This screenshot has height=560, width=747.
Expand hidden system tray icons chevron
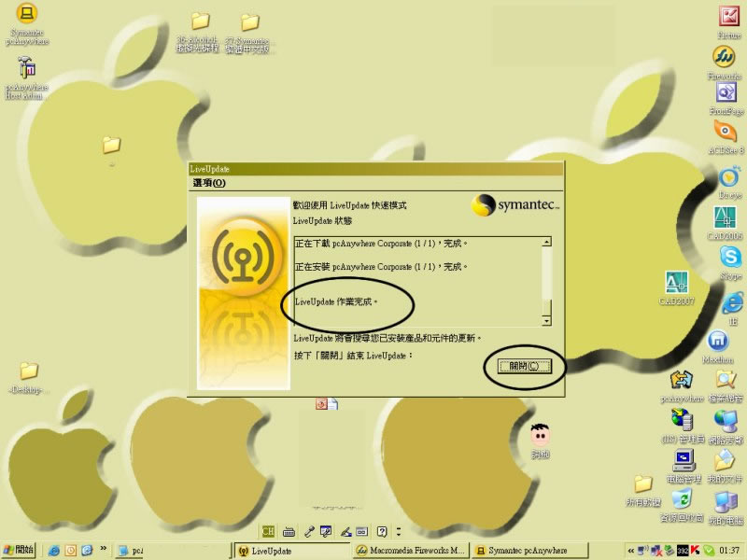coord(631,551)
